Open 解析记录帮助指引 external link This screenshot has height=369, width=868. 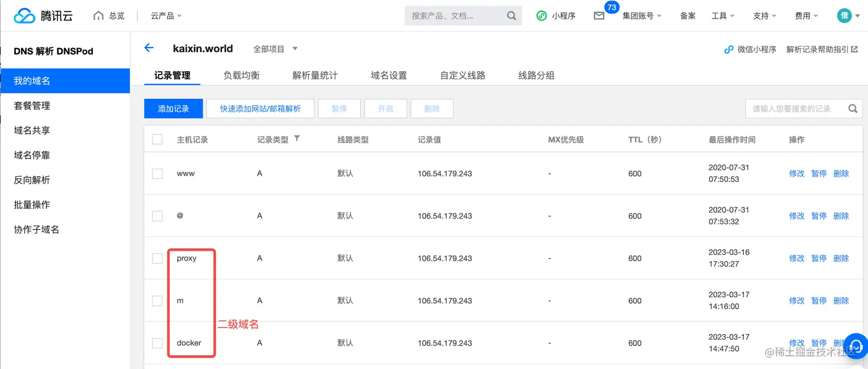tap(822, 49)
